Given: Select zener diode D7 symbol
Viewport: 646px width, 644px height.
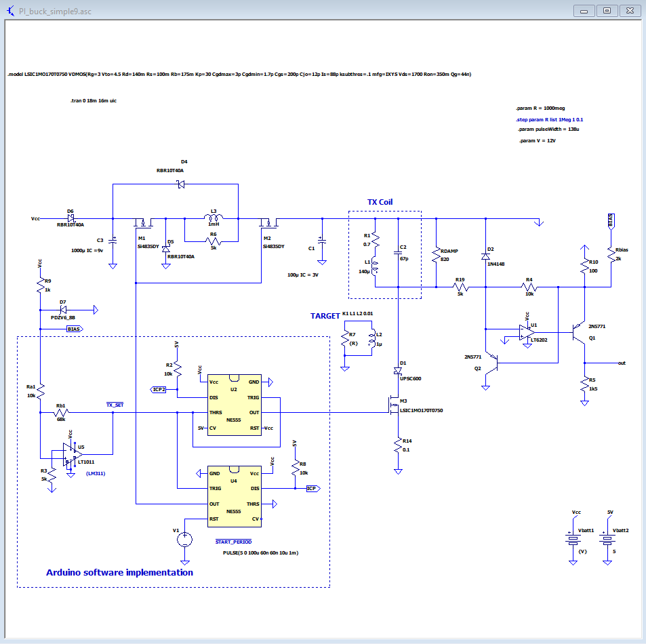Looking at the screenshot, I should 62,309.
